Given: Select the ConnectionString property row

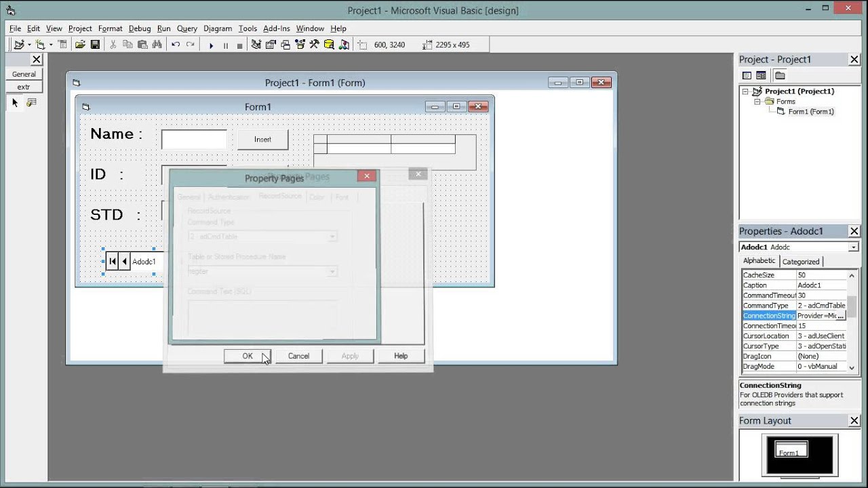Looking at the screenshot, I should (x=794, y=316).
